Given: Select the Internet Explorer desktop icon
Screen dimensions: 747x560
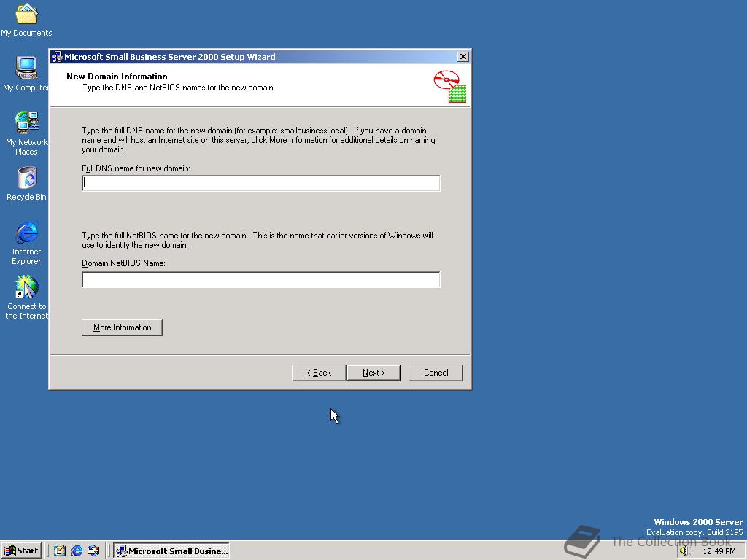Looking at the screenshot, I should tap(26, 242).
